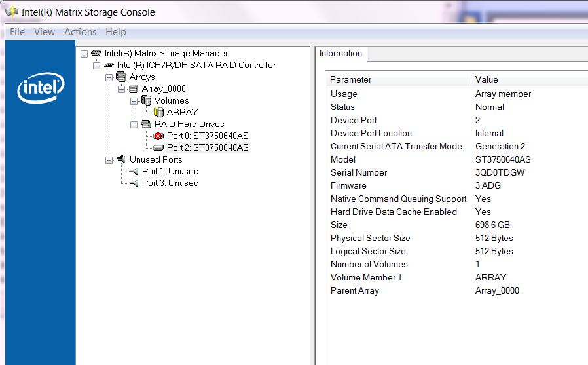588x365 pixels.
Task: Collapse the RAID Hard Drives node
Action: tap(134, 125)
